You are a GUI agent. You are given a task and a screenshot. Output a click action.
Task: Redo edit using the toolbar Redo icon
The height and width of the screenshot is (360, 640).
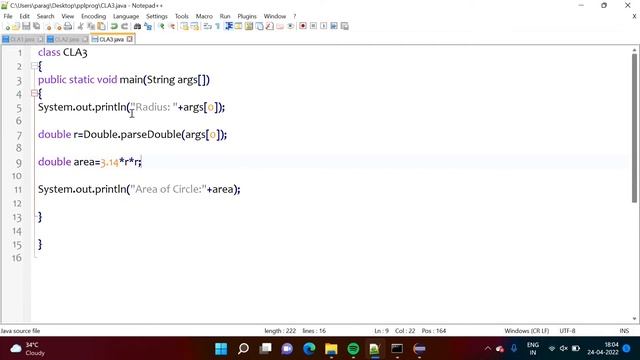tap(124, 27)
